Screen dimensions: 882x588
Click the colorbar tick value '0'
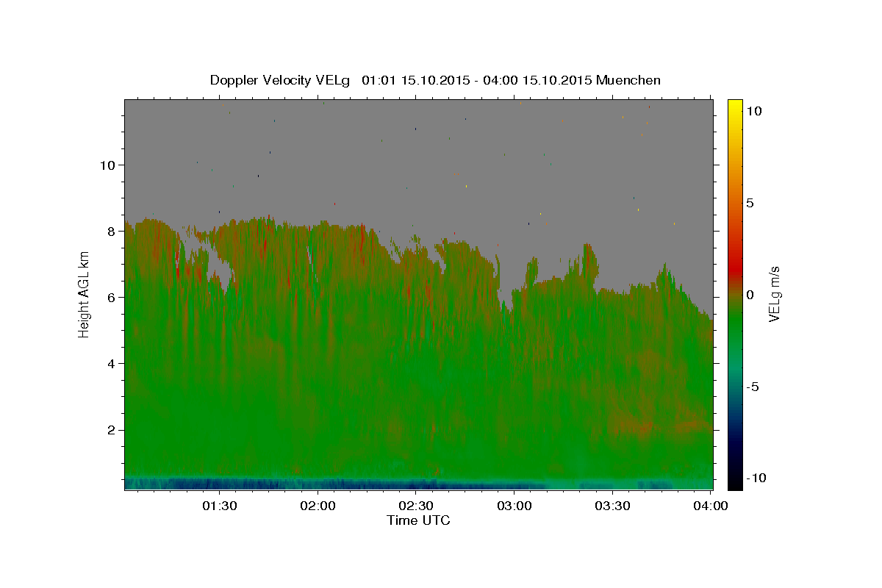750,295
